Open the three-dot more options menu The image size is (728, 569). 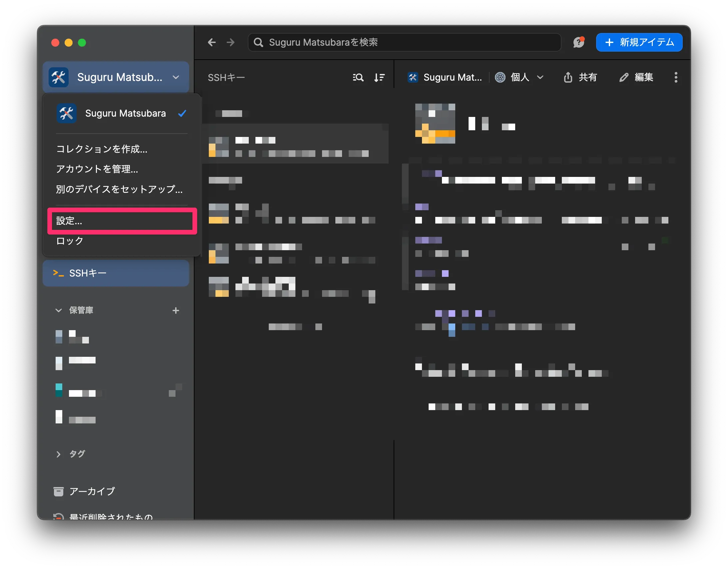coord(676,77)
